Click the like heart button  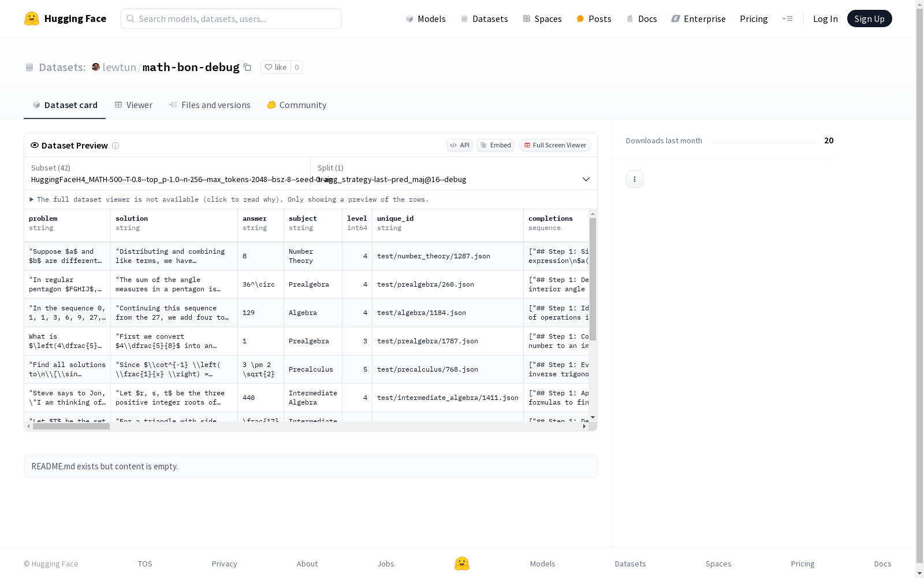click(x=275, y=67)
